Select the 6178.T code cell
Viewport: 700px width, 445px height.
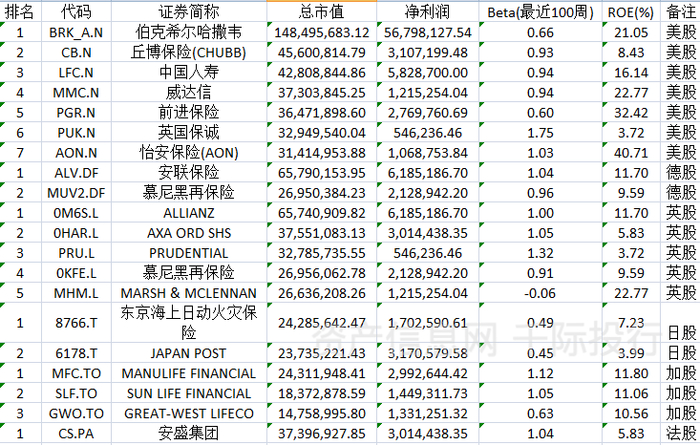76,353
